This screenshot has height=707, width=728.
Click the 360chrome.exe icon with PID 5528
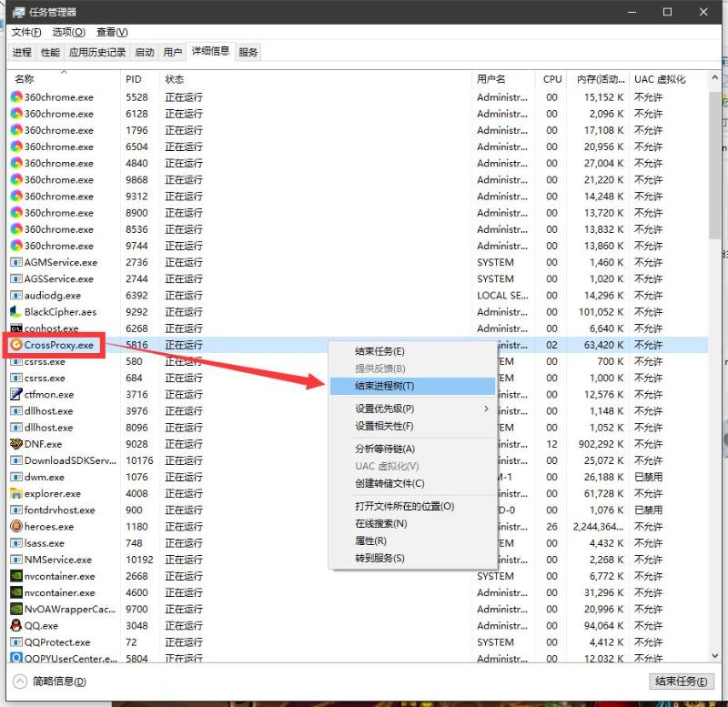point(16,97)
